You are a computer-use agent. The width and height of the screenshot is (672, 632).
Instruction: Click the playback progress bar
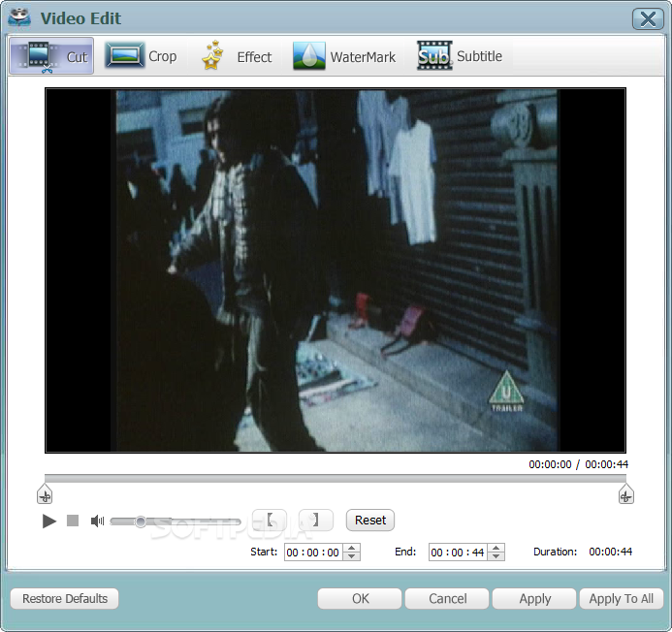336,478
